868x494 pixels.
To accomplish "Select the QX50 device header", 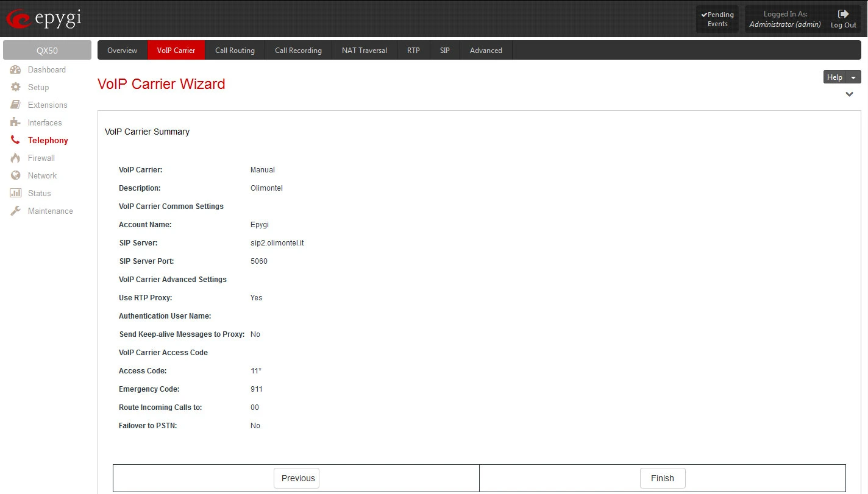I will click(47, 51).
